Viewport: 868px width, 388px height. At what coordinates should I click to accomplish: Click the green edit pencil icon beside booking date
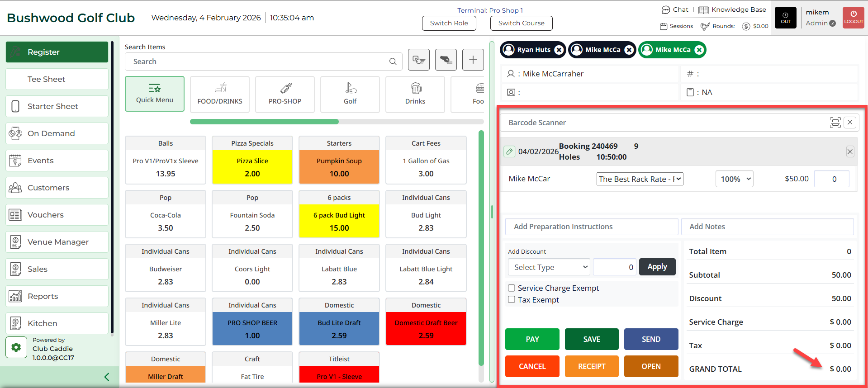point(509,151)
